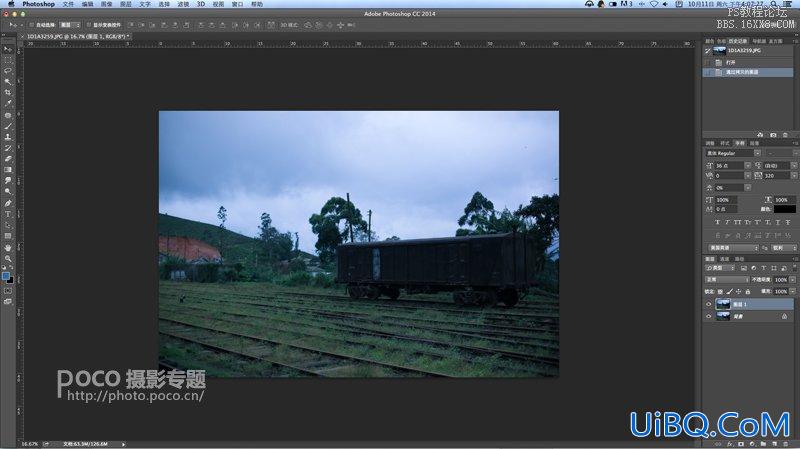Screen dimensions: 800x449
Task: Select the Spot Healing Brush tool
Action: (8, 115)
